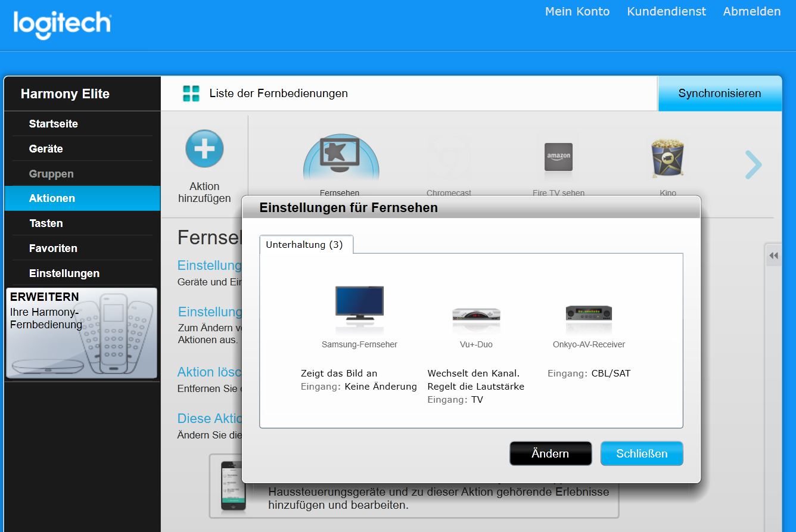The height and width of the screenshot is (532, 796).
Task: Click the grid icon beside Liste der Fernbedienungen
Action: click(191, 94)
